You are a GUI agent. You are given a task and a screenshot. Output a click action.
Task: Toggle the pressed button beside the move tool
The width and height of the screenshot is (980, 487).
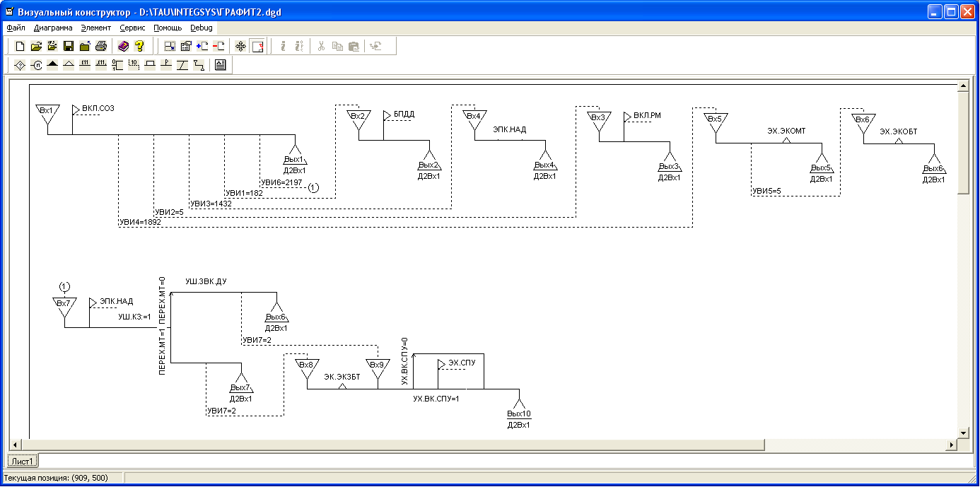[257, 47]
